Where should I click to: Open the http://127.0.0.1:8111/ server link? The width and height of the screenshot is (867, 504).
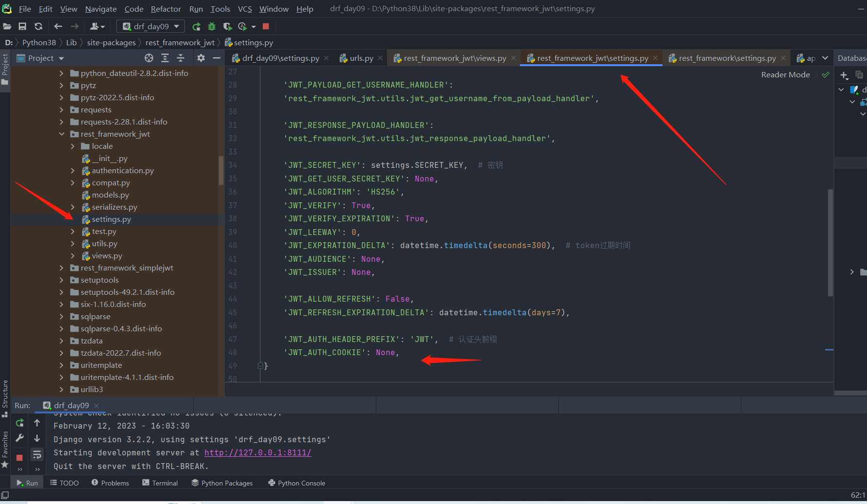point(258,452)
